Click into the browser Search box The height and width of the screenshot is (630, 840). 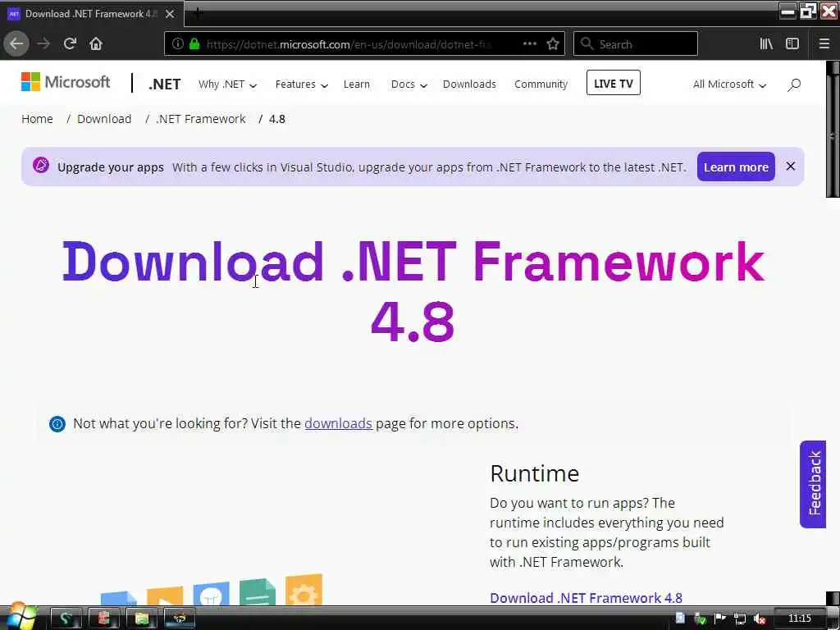tap(636, 44)
